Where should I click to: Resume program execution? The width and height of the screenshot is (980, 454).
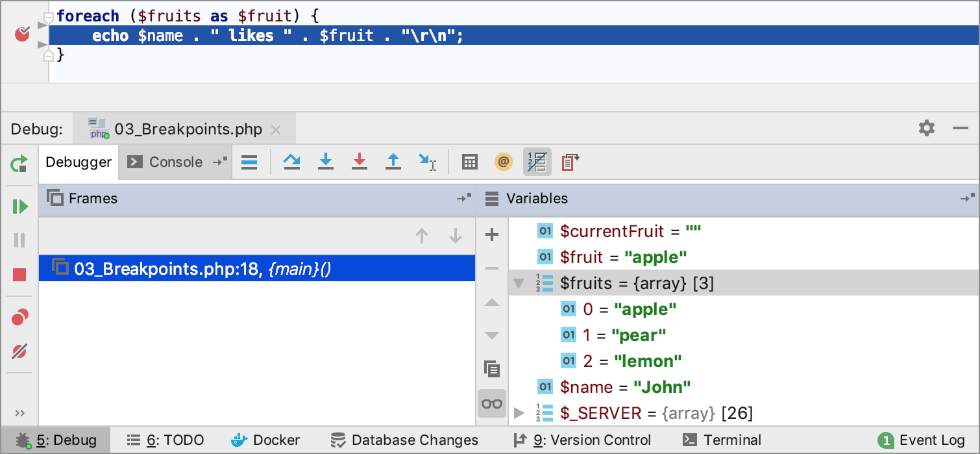click(x=19, y=207)
